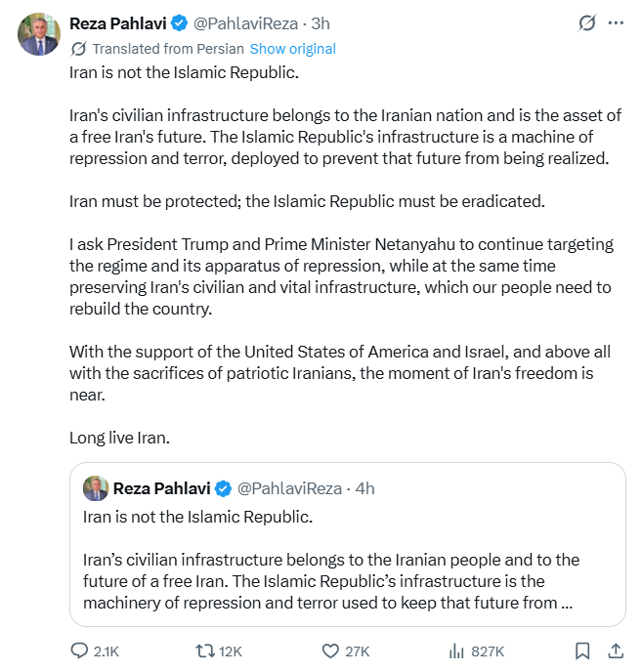
Task: Click the share post icon
Action: (616, 651)
